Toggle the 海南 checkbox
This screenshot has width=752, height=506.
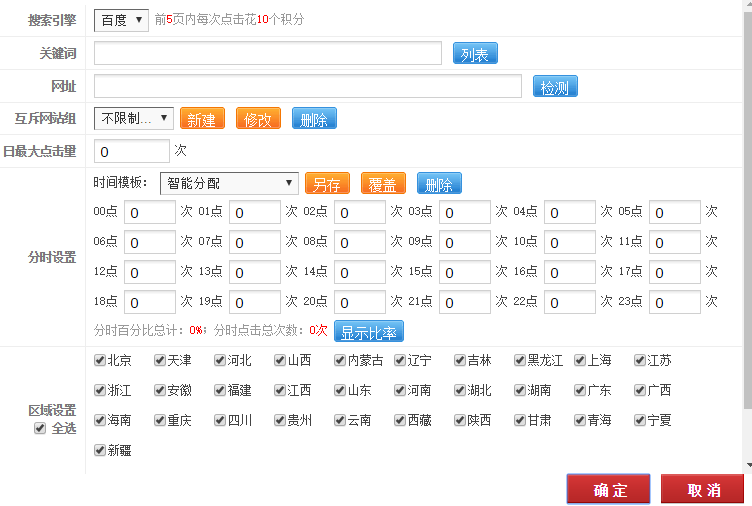pos(100,421)
